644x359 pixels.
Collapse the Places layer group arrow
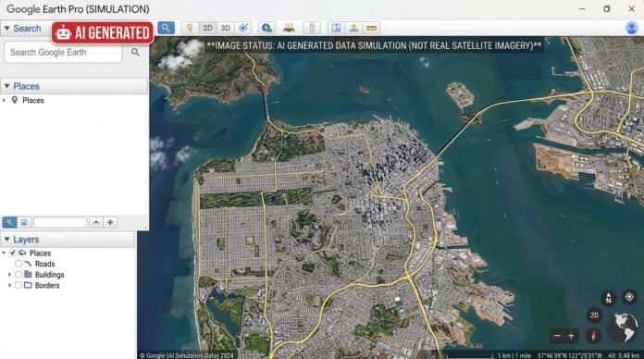tap(4, 253)
